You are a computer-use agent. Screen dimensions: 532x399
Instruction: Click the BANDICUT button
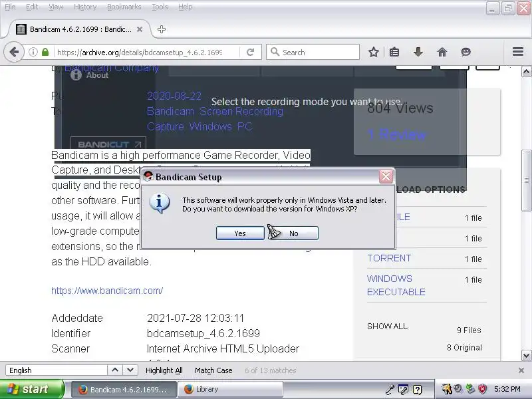tap(108, 144)
